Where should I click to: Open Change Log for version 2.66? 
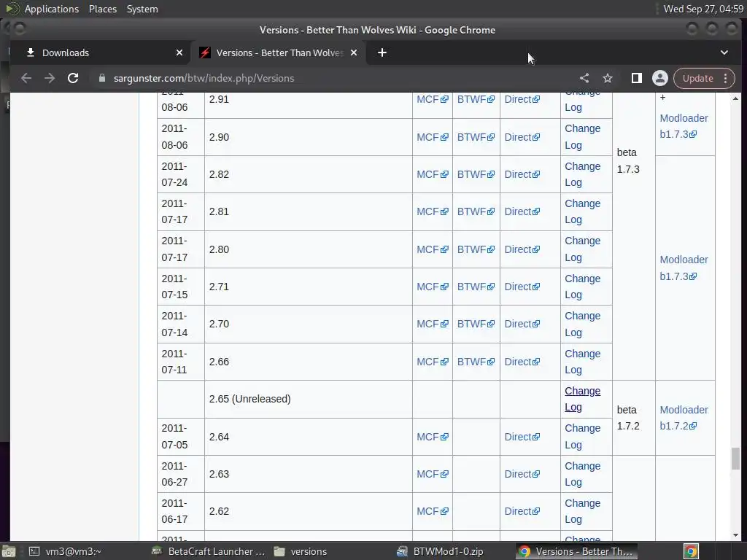click(582, 362)
